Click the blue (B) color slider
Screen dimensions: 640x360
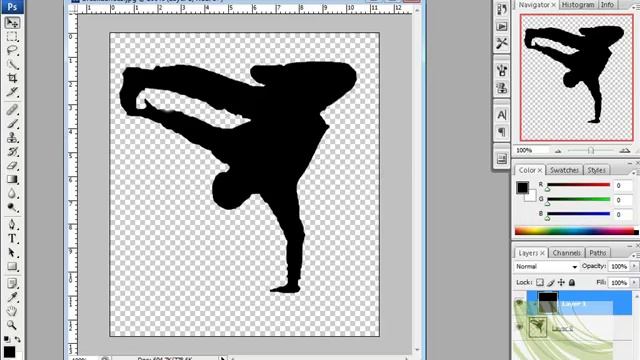(x=578, y=213)
